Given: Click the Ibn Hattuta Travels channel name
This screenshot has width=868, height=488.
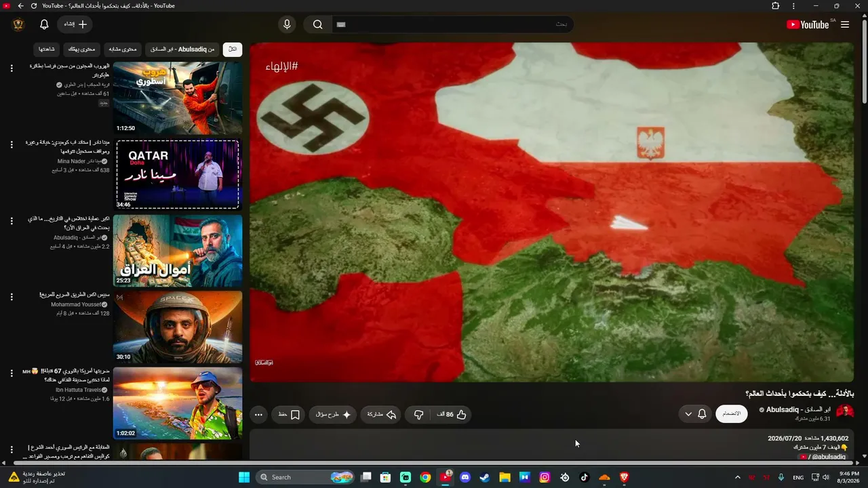Looking at the screenshot, I should pos(79,390).
